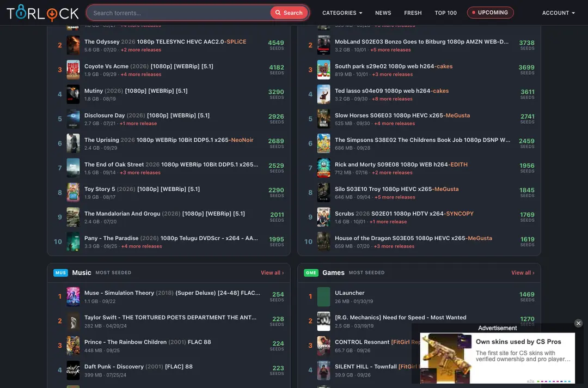Click Need for Speed Most Wanted thumbnail
This screenshot has height=388, width=588.
tap(323, 321)
